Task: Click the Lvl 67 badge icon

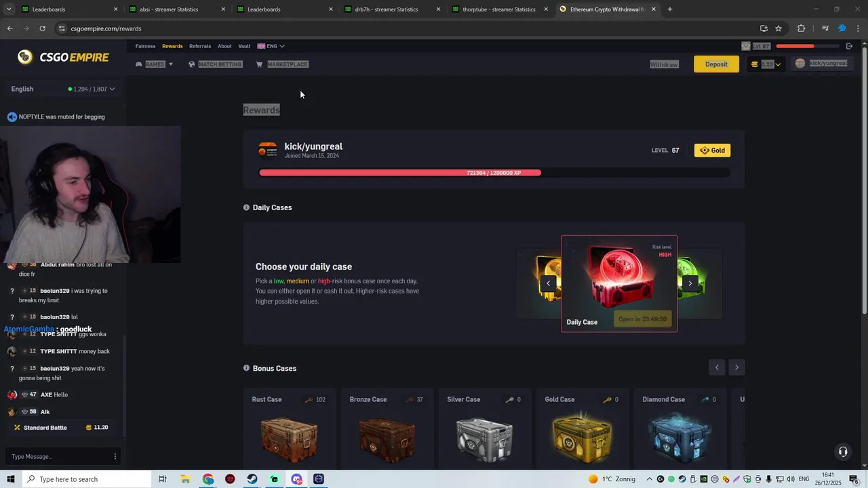Action: (x=746, y=46)
